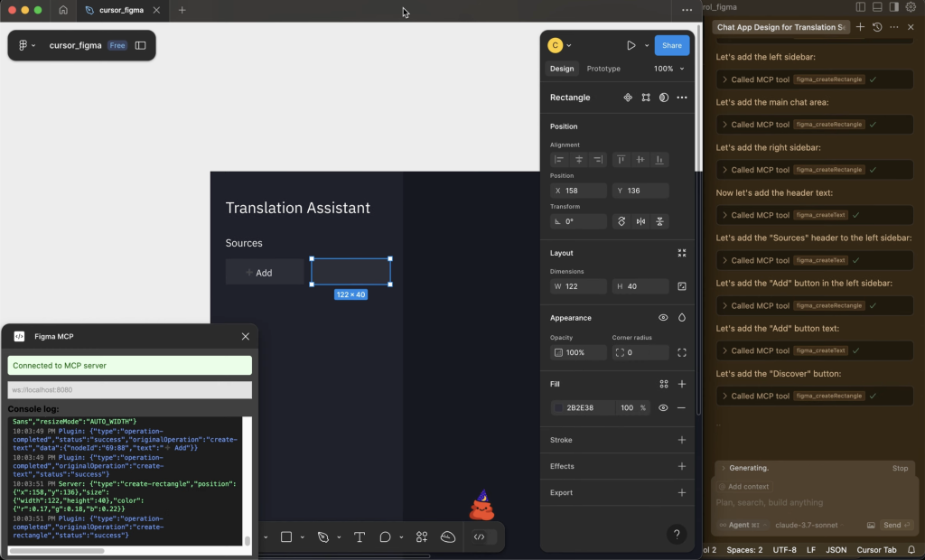Click the blue Share button
This screenshot has width=925, height=560.
(671, 45)
